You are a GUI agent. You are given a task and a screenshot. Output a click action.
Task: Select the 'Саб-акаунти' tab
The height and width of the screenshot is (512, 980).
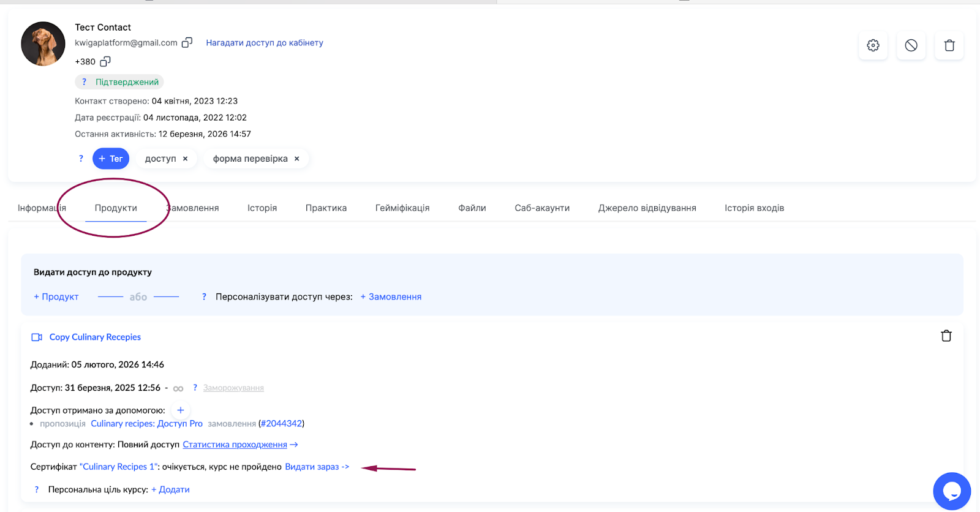[x=542, y=208]
